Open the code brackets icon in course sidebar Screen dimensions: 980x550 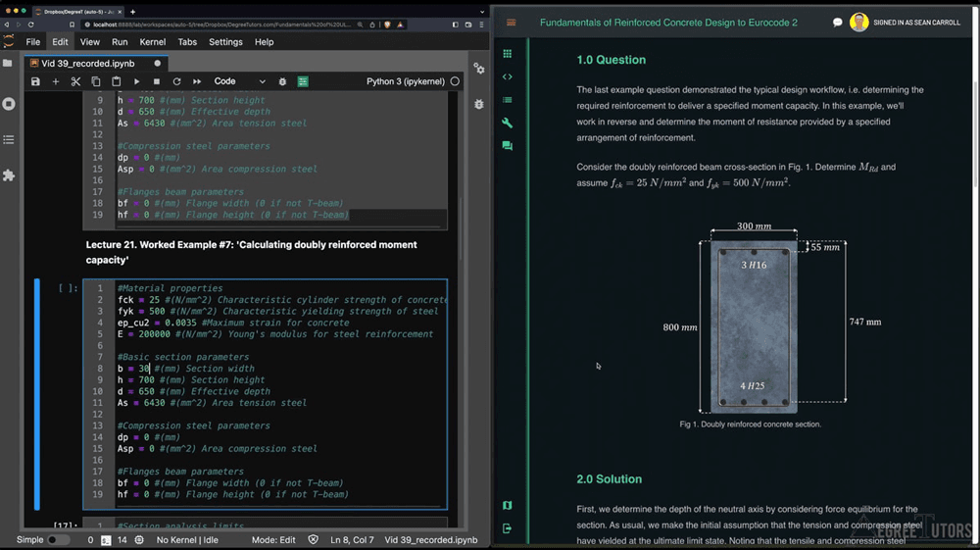(x=507, y=76)
